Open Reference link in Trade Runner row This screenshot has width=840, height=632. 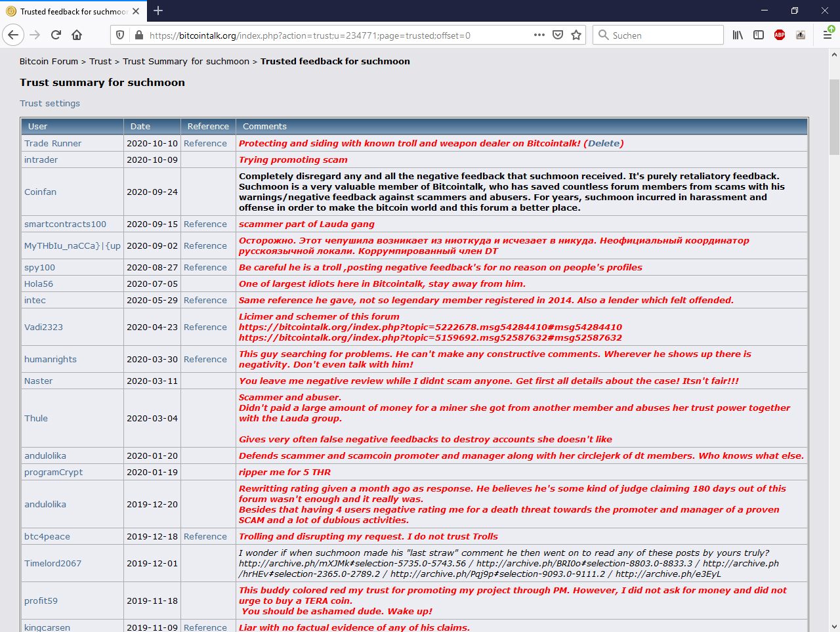(x=205, y=143)
